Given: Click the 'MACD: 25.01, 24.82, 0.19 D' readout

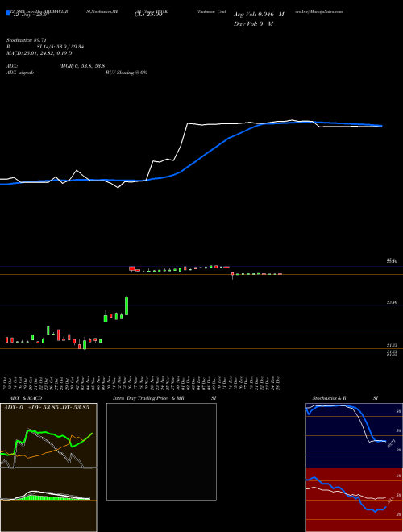Looking at the screenshot, I should (39, 53).
